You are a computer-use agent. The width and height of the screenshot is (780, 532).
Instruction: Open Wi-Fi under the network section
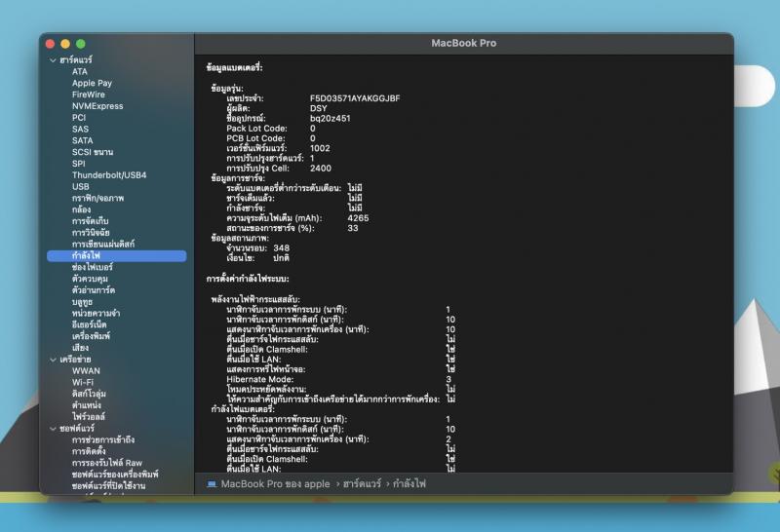[x=83, y=382]
